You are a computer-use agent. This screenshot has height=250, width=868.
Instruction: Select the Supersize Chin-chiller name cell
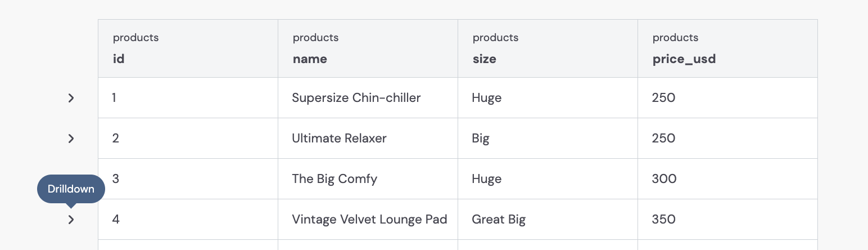368,98
